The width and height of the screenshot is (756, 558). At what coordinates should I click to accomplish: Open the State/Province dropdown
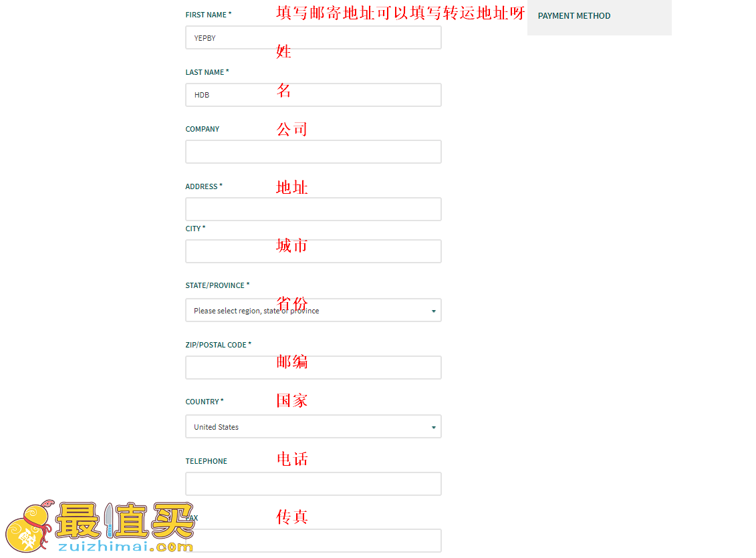(x=313, y=310)
